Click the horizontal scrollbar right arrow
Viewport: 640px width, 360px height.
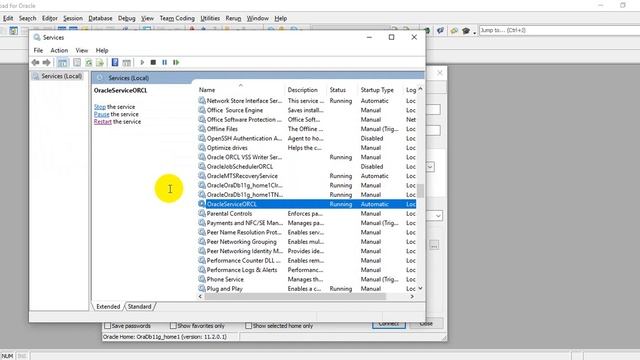[412, 297]
